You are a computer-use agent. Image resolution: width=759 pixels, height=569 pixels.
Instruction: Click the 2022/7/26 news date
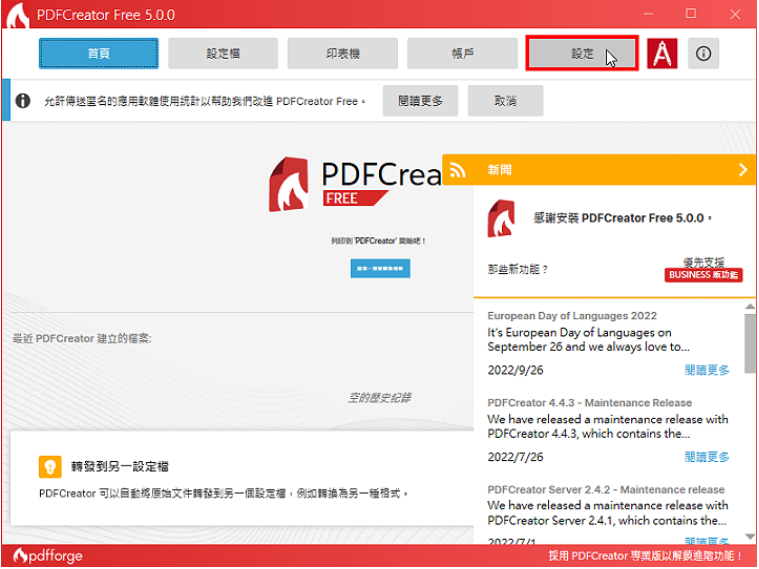point(515,457)
